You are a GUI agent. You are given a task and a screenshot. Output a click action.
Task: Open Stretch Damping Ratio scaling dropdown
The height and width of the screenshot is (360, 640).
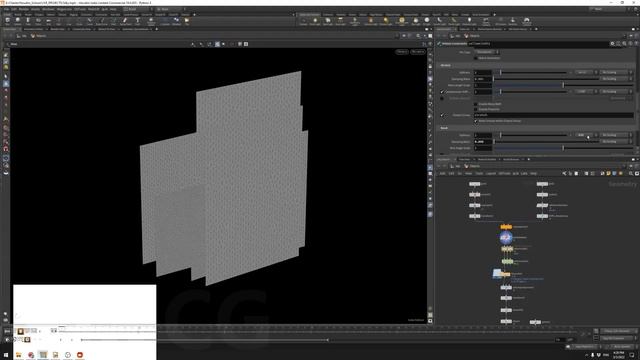click(x=616, y=79)
